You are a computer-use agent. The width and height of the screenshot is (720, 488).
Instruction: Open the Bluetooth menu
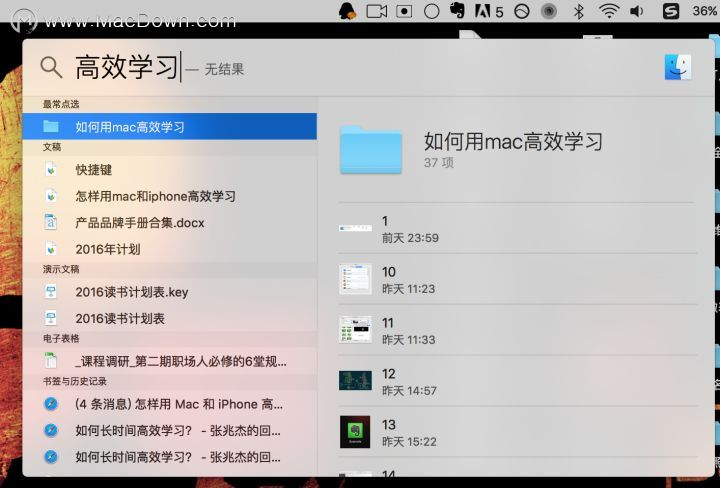point(579,11)
